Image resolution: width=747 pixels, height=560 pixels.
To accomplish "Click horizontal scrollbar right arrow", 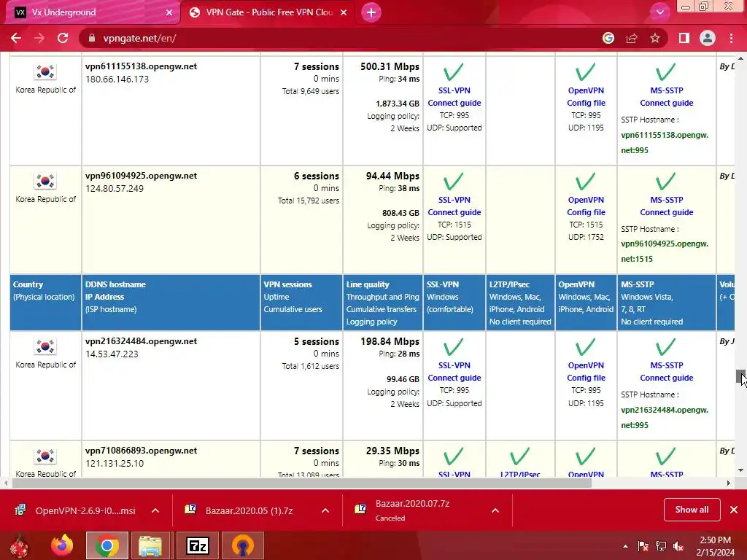I will point(729,483).
